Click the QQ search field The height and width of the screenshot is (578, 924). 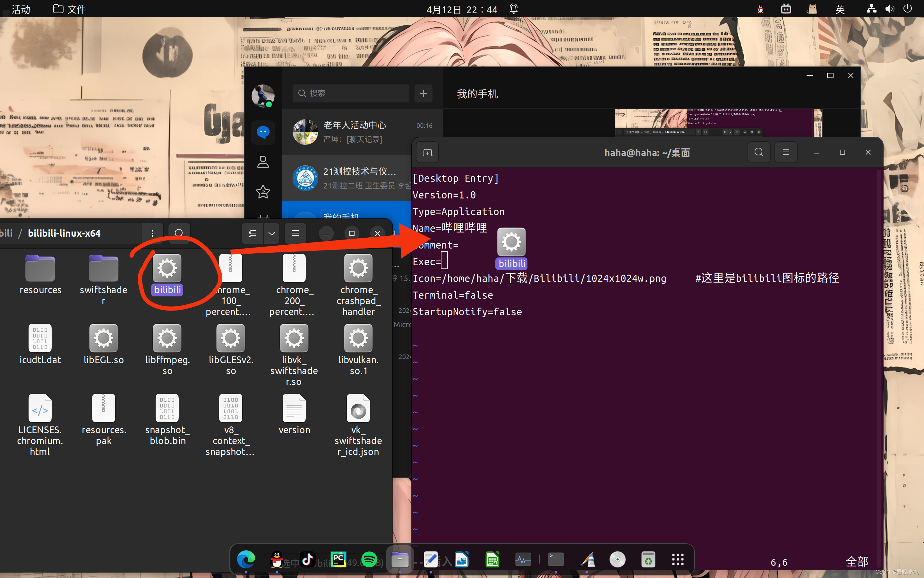(x=350, y=93)
